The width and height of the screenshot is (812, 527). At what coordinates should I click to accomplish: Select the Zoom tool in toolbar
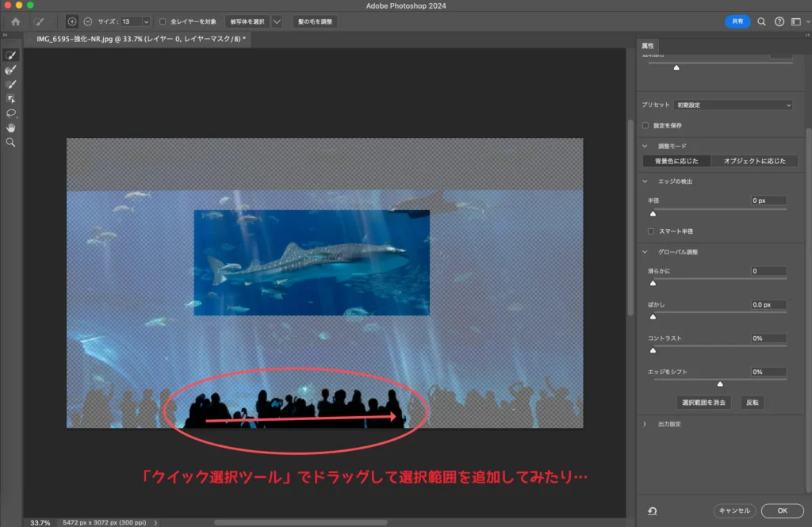pos(11,142)
